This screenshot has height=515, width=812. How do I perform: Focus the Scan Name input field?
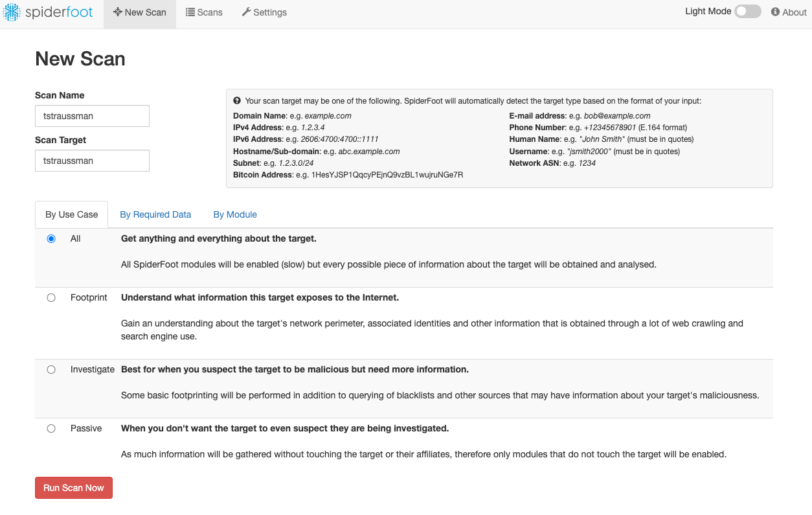click(92, 116)
